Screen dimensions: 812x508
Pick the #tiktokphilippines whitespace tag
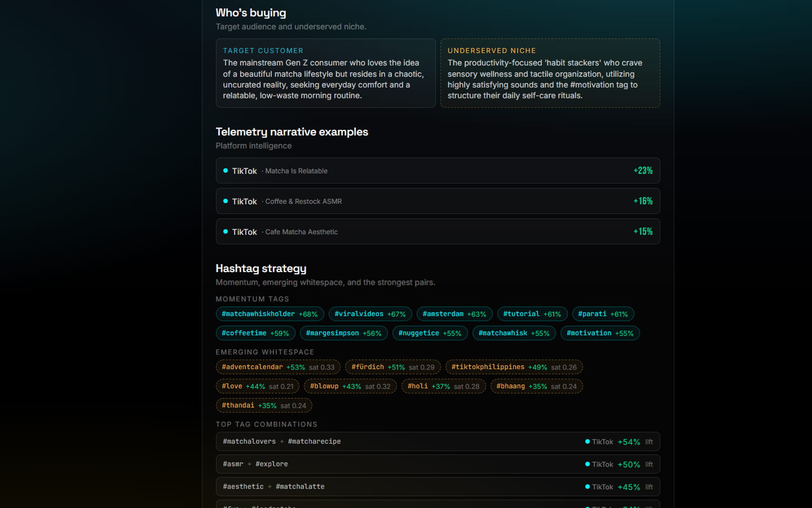tap(514, 367)
